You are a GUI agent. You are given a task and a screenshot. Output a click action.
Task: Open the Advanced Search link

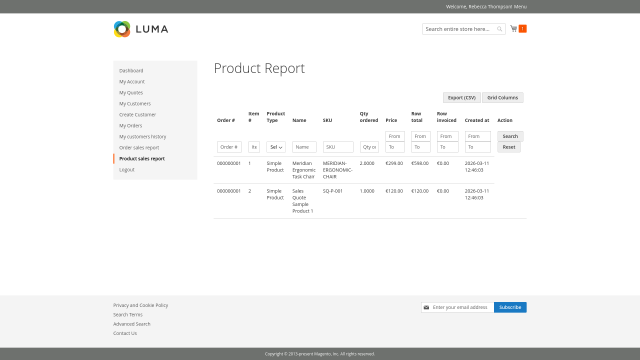click(131, 324)
